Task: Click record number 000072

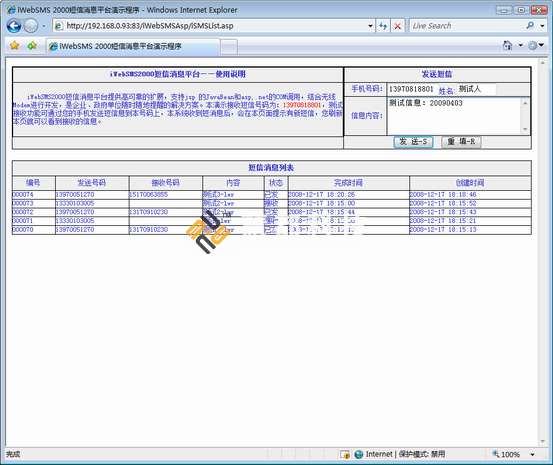Action: 23,212
